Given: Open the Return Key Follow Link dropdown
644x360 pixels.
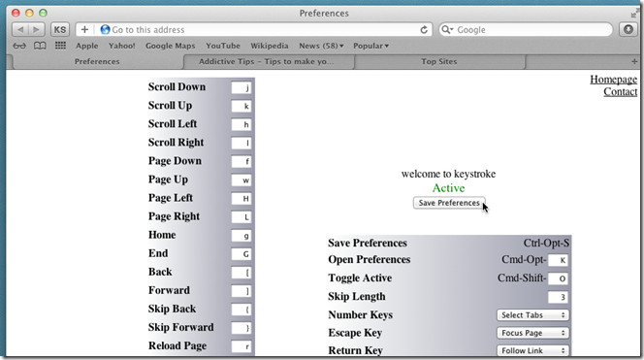Looking at the screenshot, I should pos(532,350).
